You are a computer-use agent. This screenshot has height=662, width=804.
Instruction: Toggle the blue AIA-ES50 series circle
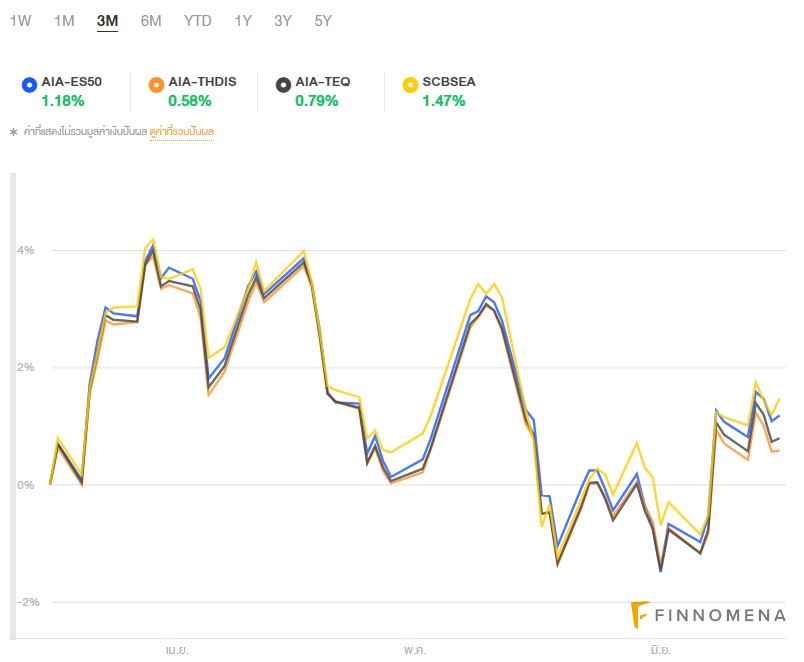[29, 83]
